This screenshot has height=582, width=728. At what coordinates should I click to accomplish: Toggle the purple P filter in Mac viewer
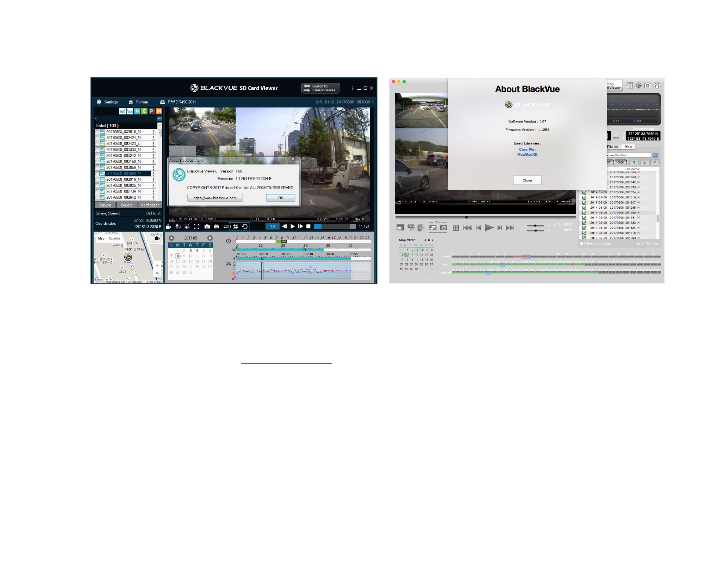click(655, 162)
